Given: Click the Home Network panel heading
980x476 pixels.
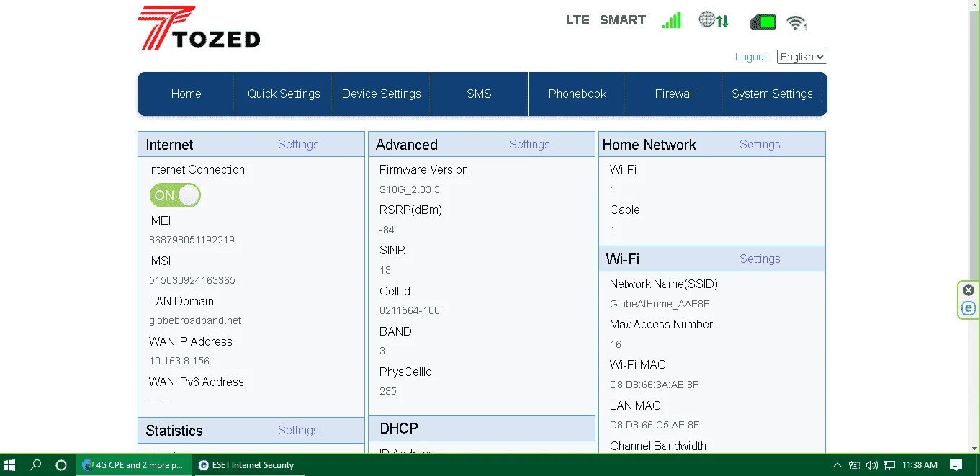Looking at the screenshot, I should pyautogui.click(x=649, y=145).
